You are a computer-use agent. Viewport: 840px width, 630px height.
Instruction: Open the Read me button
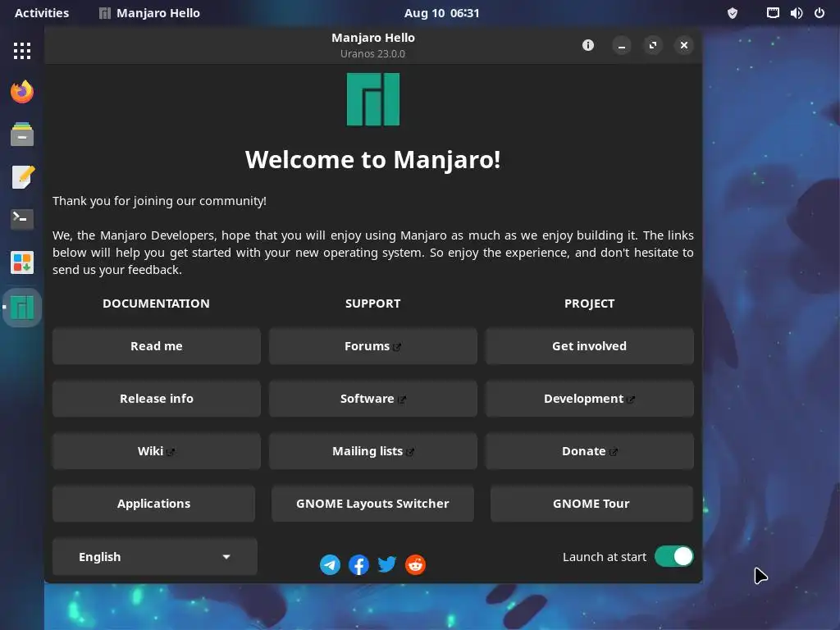[157, 346]
